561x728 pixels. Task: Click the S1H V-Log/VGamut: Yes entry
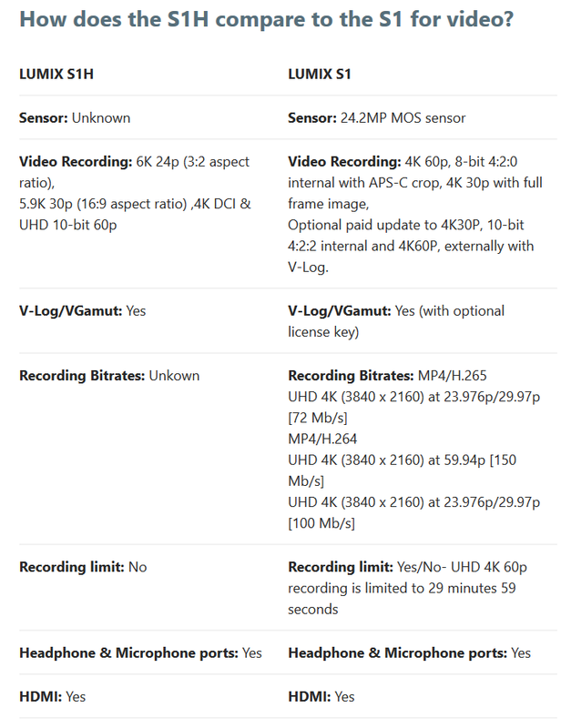pyautogui.click(x=82, y=311)
